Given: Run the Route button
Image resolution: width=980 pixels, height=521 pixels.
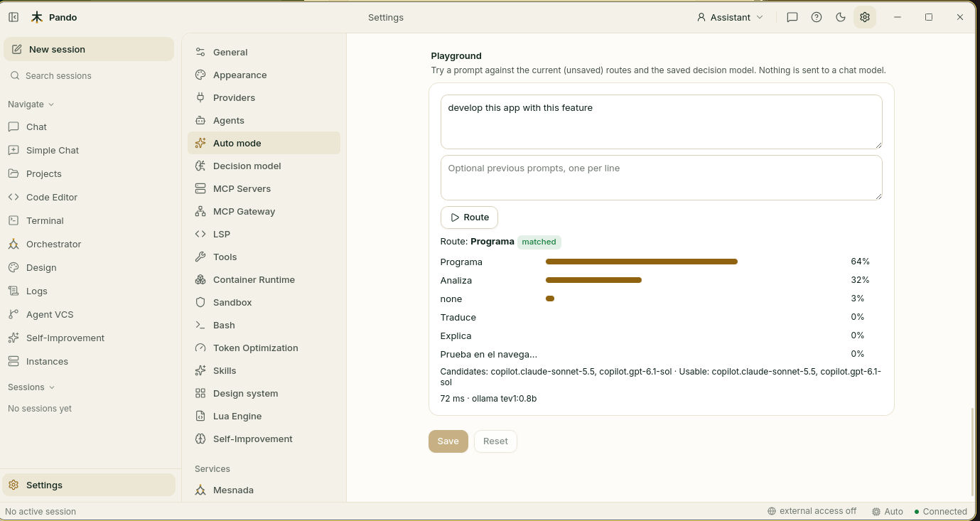Looking at the screenshot, I should tap(469, 217).
